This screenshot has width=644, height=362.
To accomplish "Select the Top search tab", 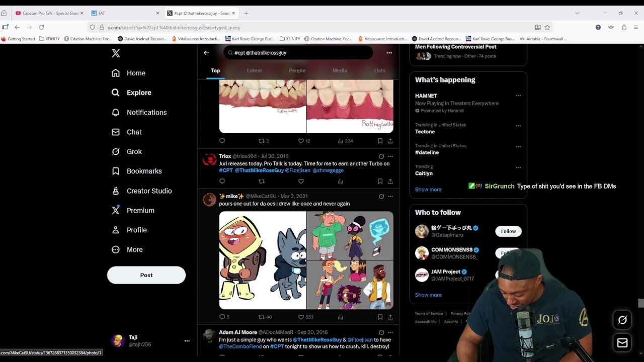I will point(215,71).
